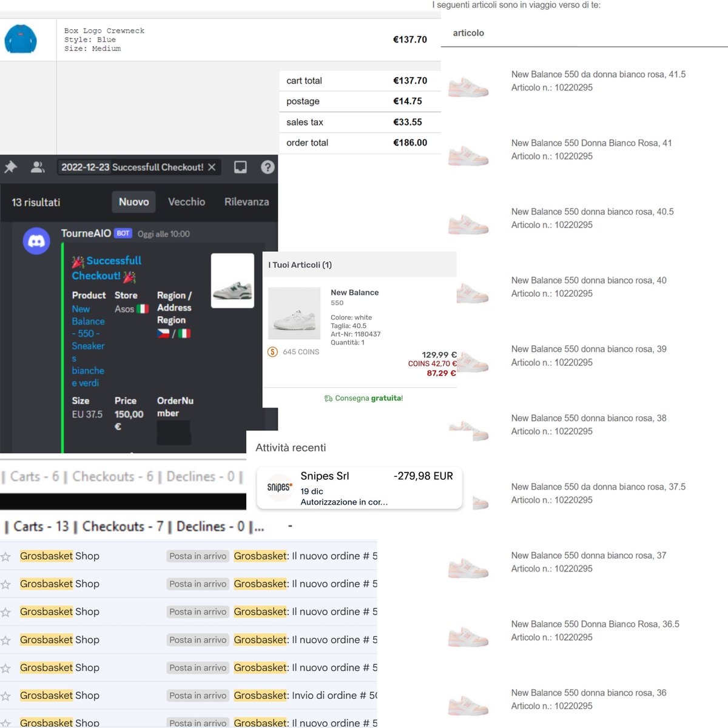Click the size 37 sneaker image
Viewport: 728px width, 728px height.
[468, 568]
